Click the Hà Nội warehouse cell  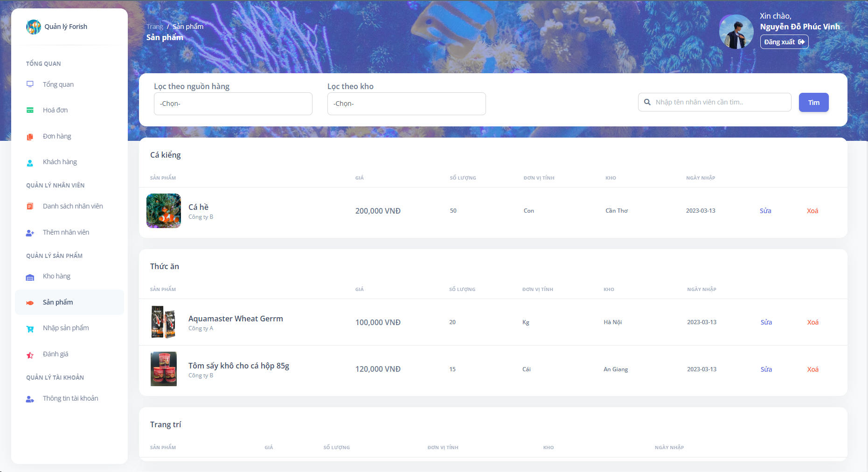pos(612,322)
